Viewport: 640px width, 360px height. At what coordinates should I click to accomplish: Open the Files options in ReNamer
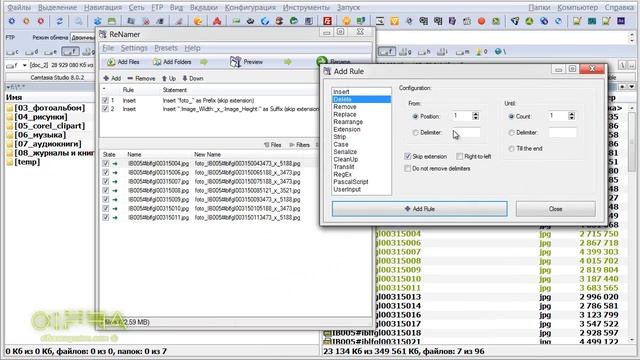(273, 145)
